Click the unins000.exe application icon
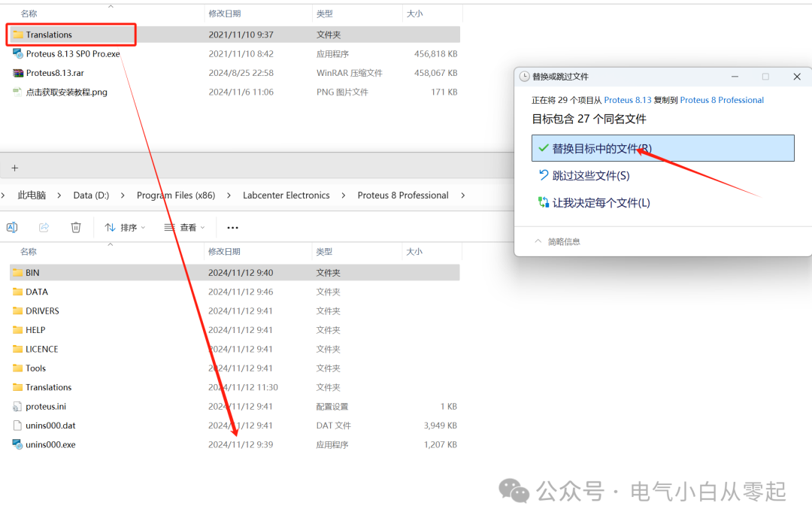The width and height of the screenshot is (812, 524). coord(17,445)
